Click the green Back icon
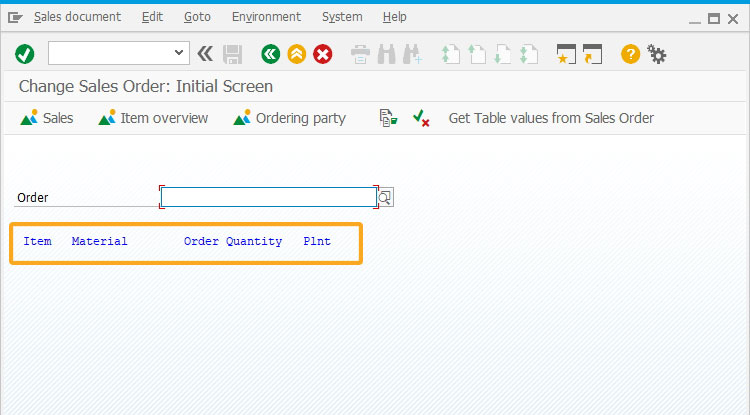Screen dimensions: 750x415 coord(271,54)
